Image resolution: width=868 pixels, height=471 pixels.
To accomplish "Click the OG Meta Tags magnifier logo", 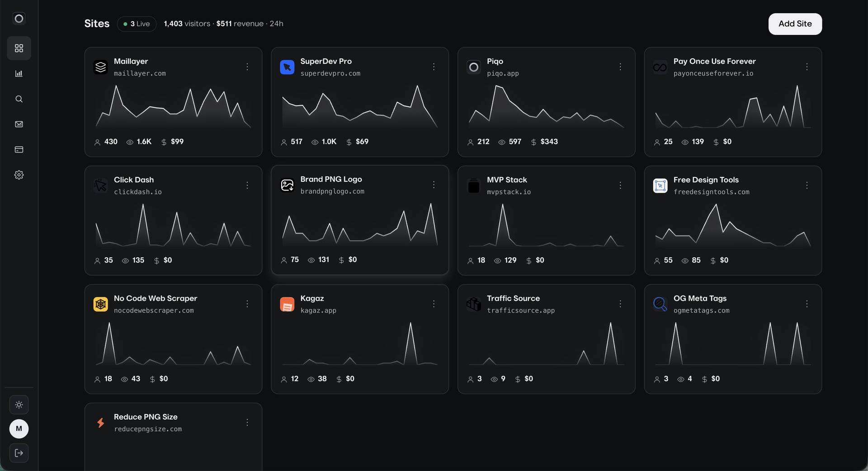I will (x=660, y=304).
